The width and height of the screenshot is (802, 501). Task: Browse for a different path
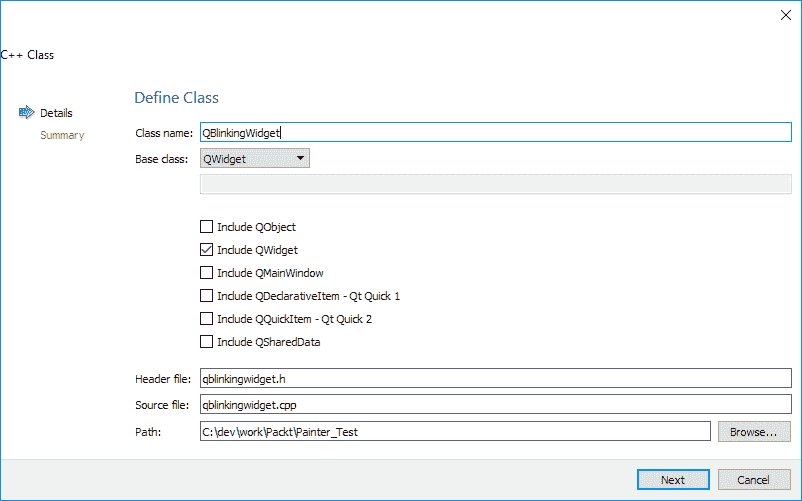pos(753,432)
